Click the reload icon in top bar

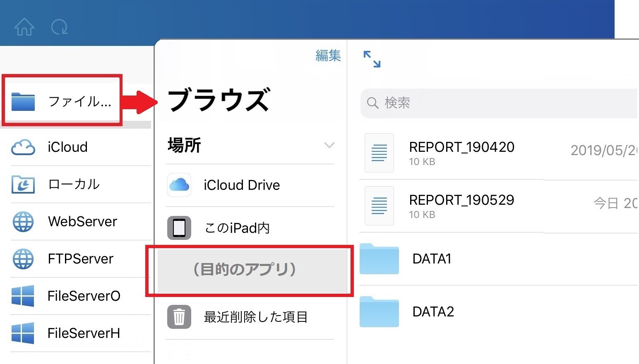(x=59, y=27)
